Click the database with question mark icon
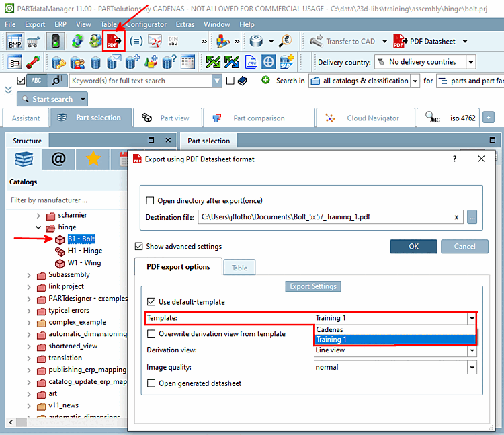Image resolution: width=504 pixels, height=435 pixels. point(169,62)
